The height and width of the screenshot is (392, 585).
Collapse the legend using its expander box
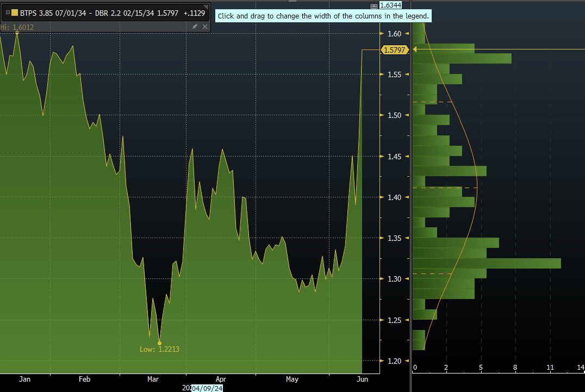coord(8,13)
